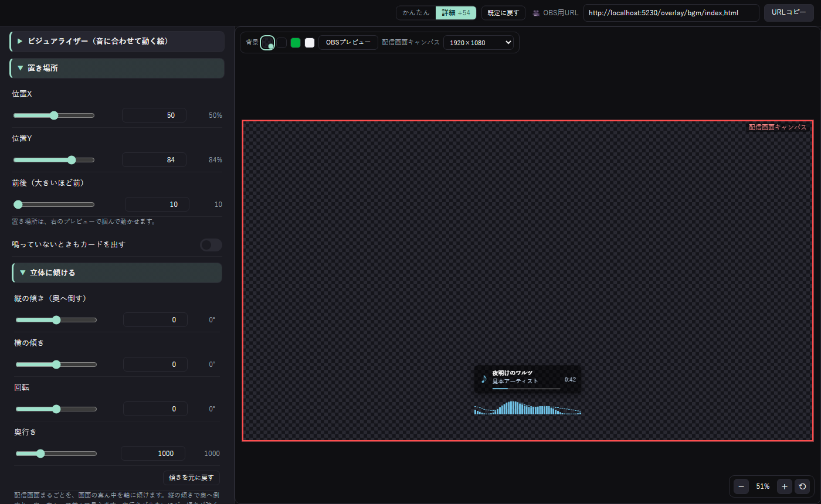Click the 夜明けのワルツ track title in preview
Viewport: 821px width, 504px height.
point(513,373)
